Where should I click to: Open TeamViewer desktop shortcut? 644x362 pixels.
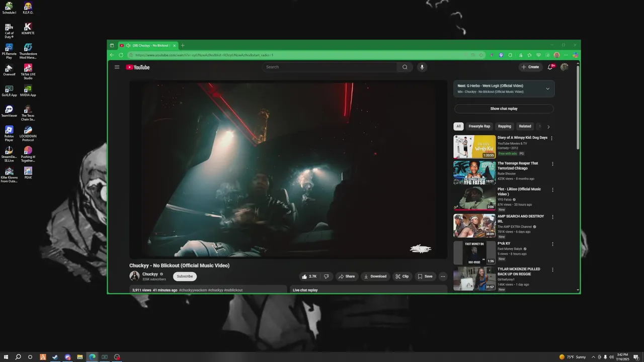click(x=9, y=111)
